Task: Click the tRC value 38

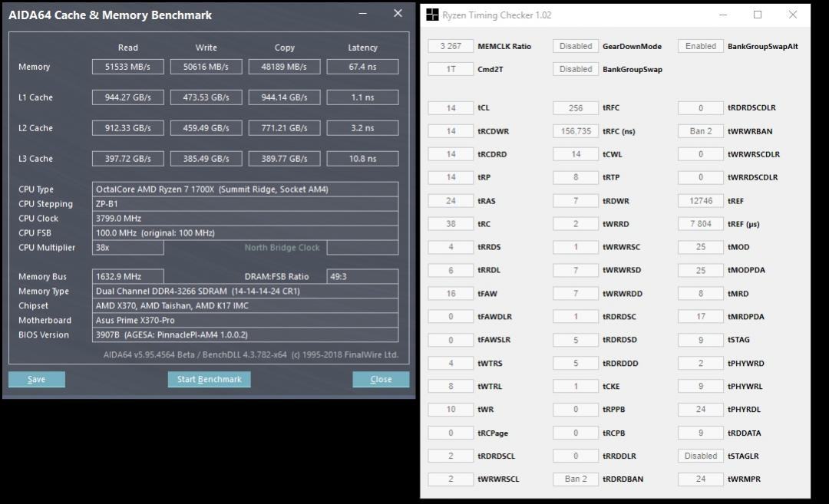Action: 451,224
